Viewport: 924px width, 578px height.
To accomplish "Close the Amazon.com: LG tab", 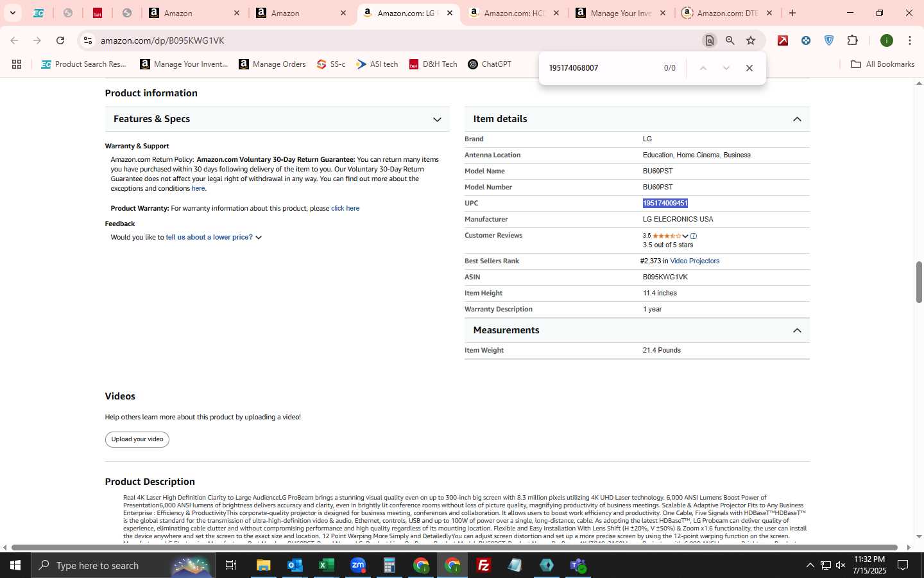I will (450, 13).
